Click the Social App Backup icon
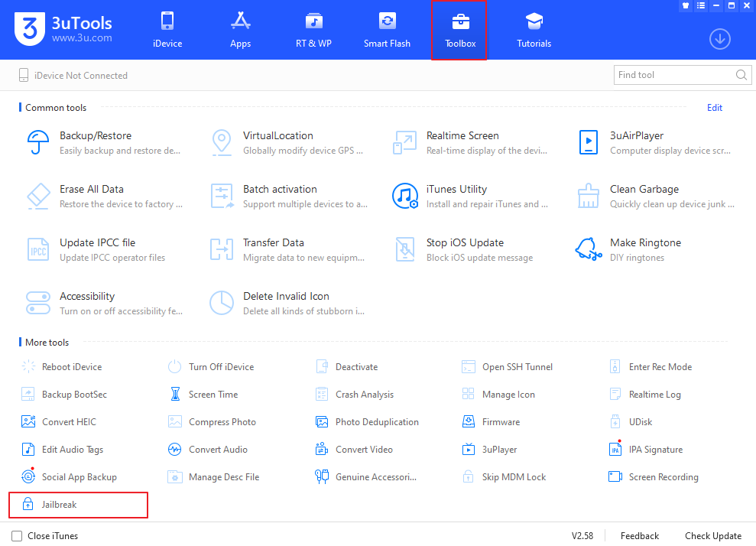 (28, 476)
